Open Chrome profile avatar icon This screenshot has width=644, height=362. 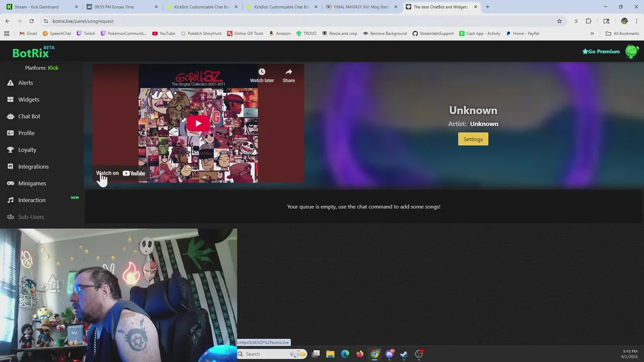coord(624,21)
